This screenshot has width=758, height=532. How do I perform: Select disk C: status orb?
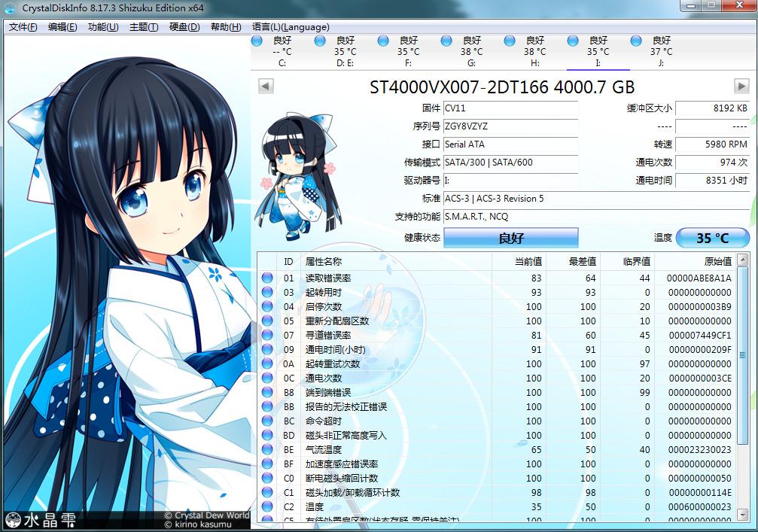(x=257, y=41)
